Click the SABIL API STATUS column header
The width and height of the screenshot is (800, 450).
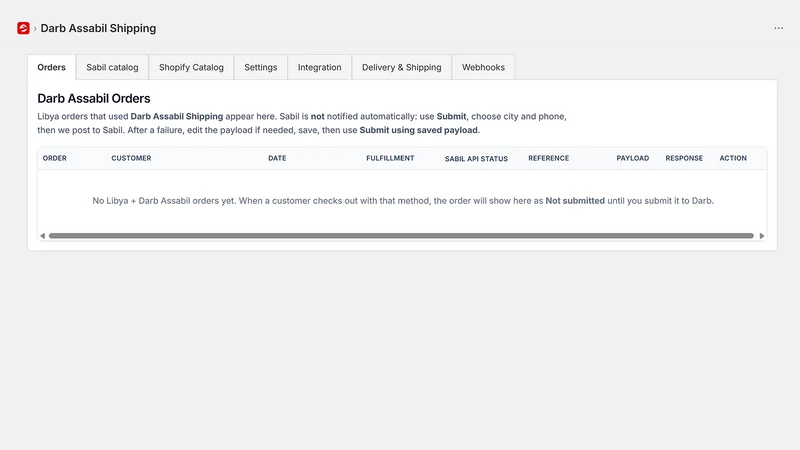[476, 159]
